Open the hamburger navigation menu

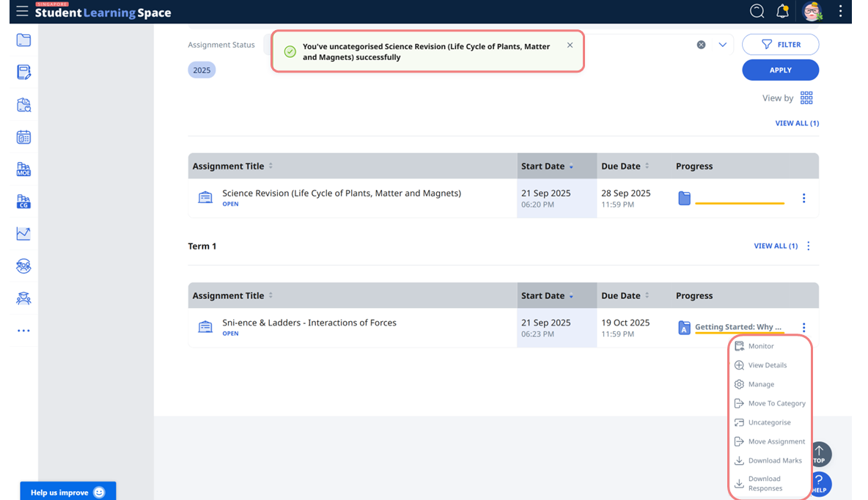(21, 11)
